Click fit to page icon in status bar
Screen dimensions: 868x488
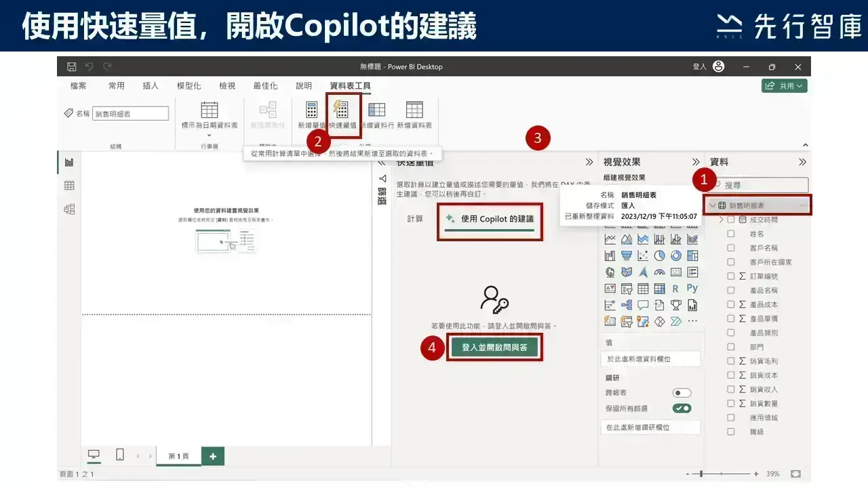[795, 474]
